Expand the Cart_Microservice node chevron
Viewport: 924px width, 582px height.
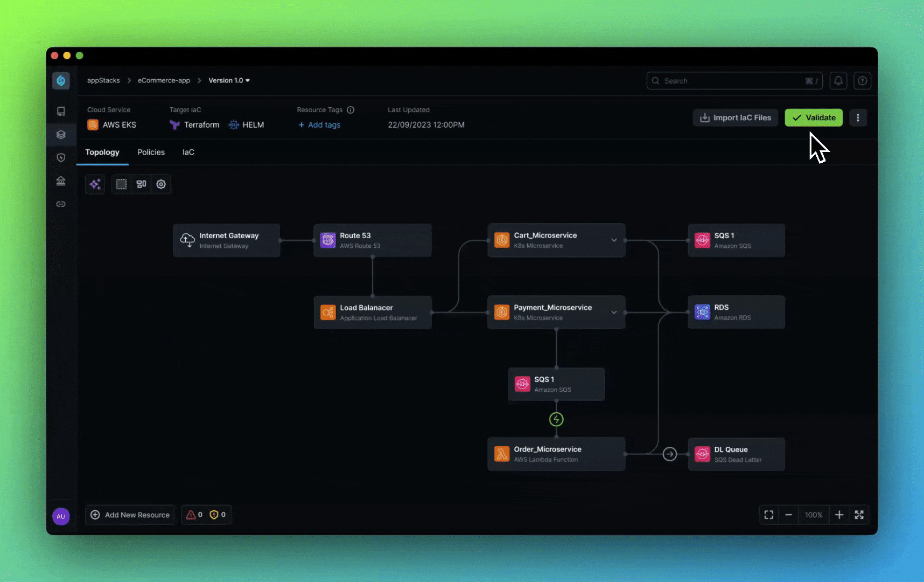[x=614, y=240]
